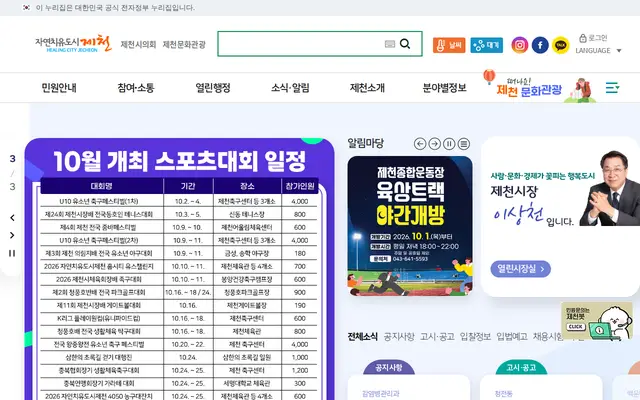This screenshot has height=400, width=640.
Task: Select the 채용시험 tab
Action: pyautogui.click(x=547, y=336)
